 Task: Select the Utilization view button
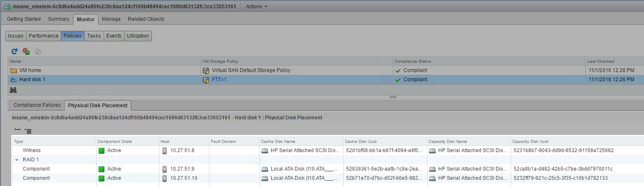[138, 36]
